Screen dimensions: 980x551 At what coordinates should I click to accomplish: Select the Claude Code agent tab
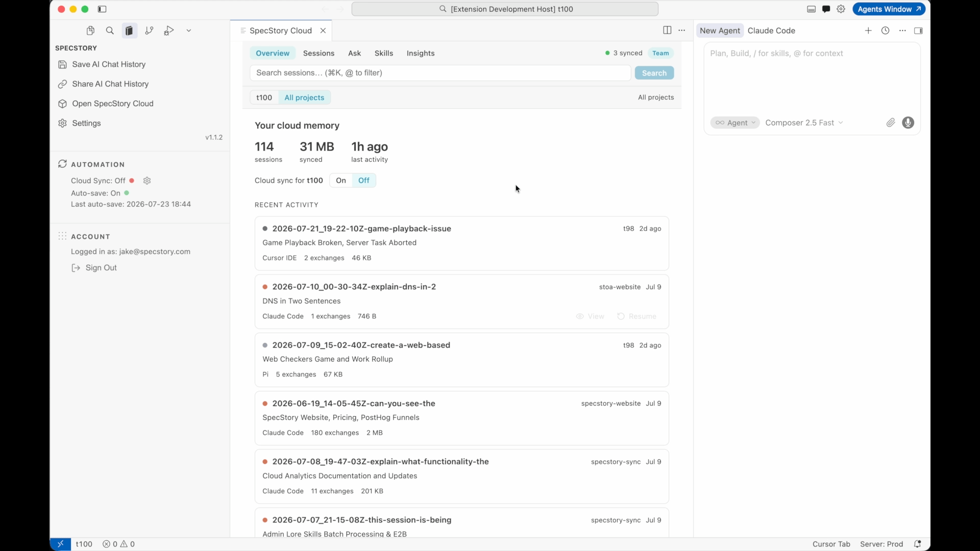click(771, 31)
